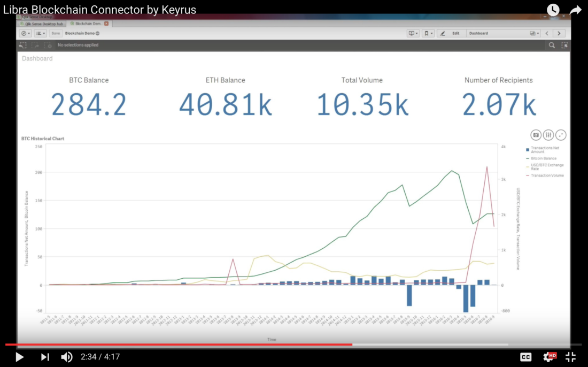Open YouTube video settings gear
588x367 pixels.
549,357
